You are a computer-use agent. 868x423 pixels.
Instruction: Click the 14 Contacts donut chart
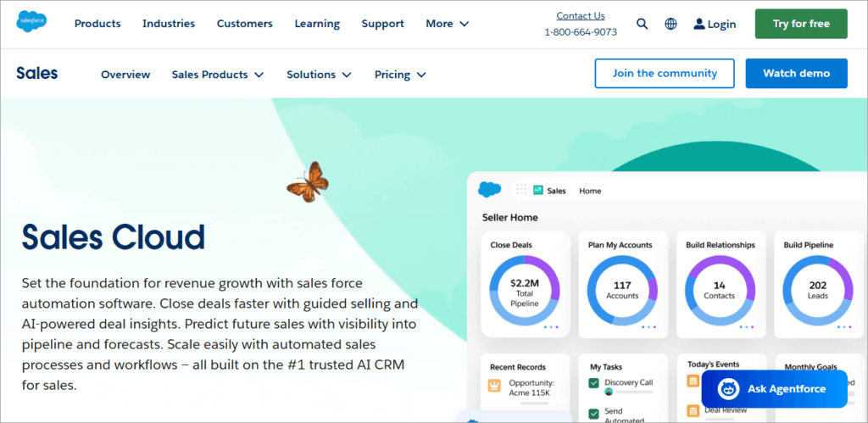[720, 291]
